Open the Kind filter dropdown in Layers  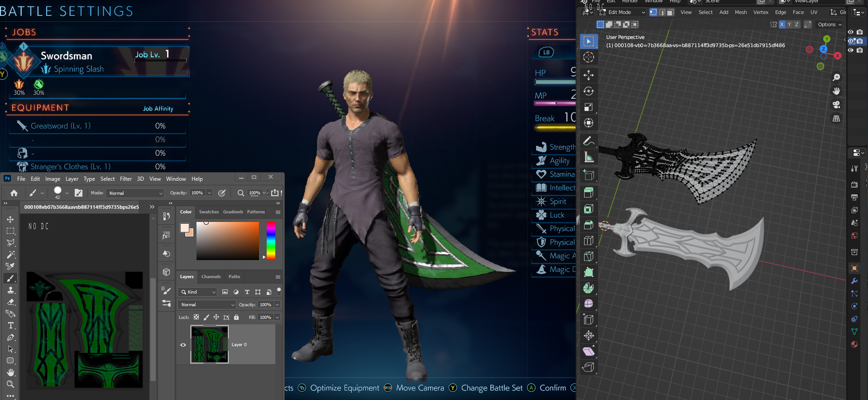[x=198, y=292]
